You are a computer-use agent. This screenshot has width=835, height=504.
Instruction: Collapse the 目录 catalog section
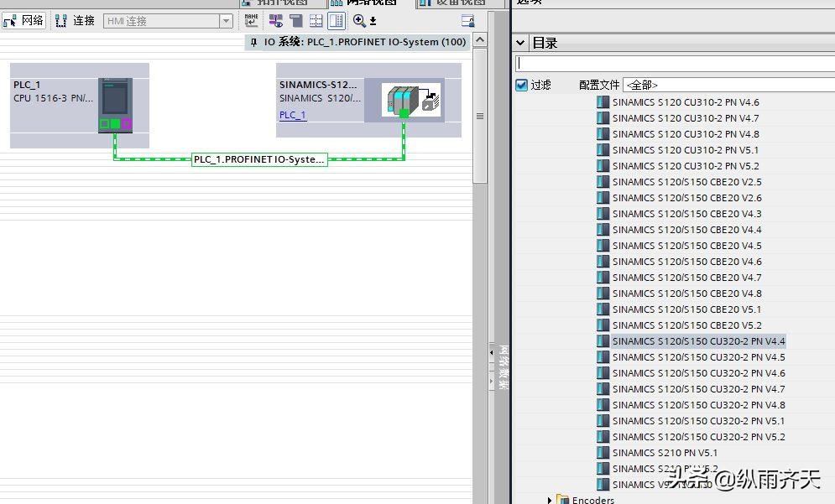click(x=520, y=43)
